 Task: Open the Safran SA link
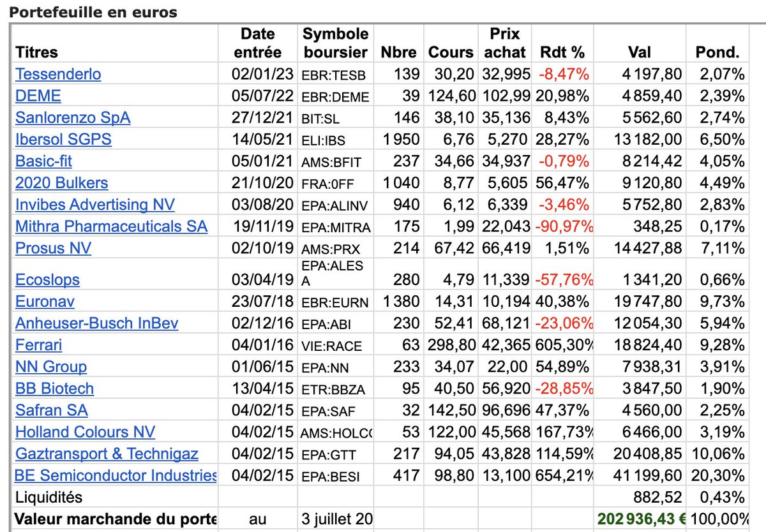coord(52,410)
